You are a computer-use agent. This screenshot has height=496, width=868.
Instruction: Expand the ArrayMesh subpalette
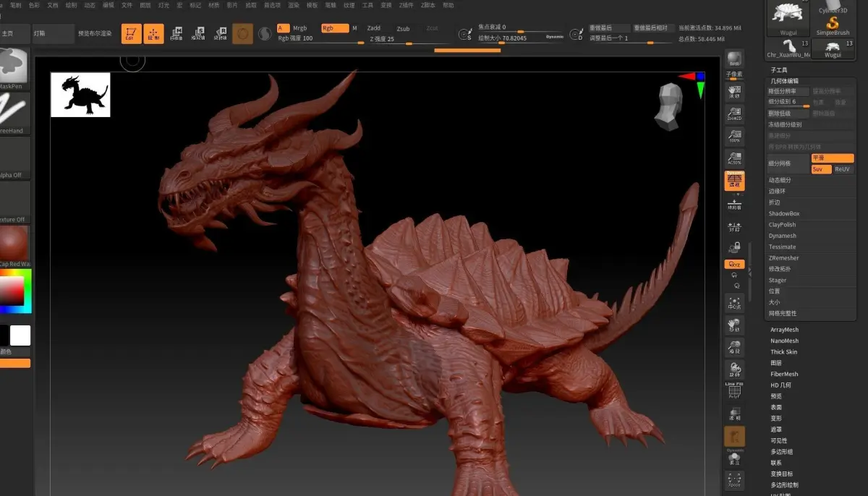(x=784, y=330)
